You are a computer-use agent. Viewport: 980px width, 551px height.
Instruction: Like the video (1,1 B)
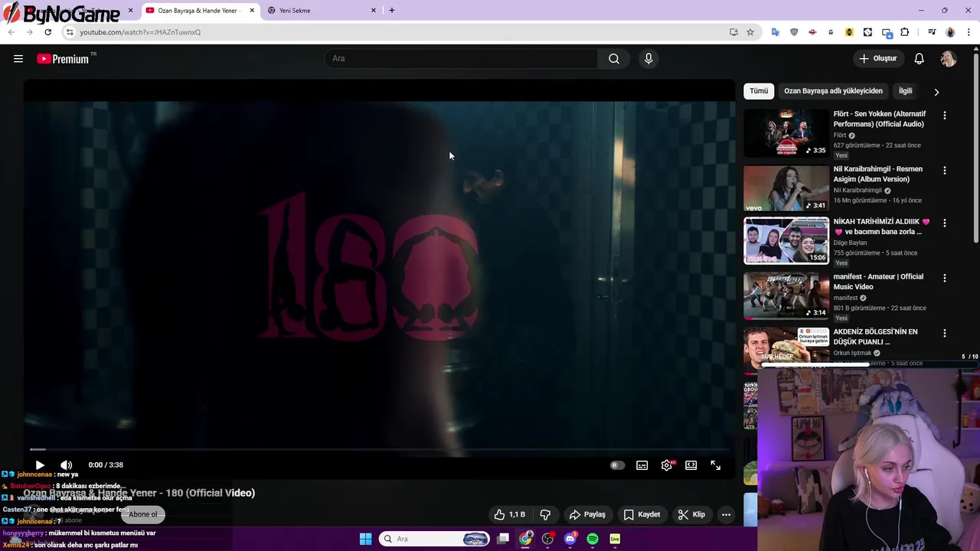click(x=510, y=515)
